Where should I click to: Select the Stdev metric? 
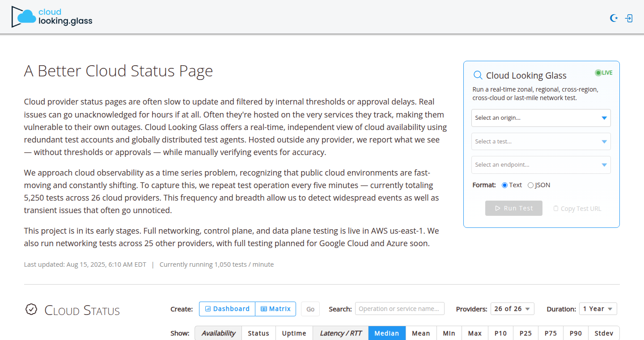pyautogui.click(x=604, y=333)
